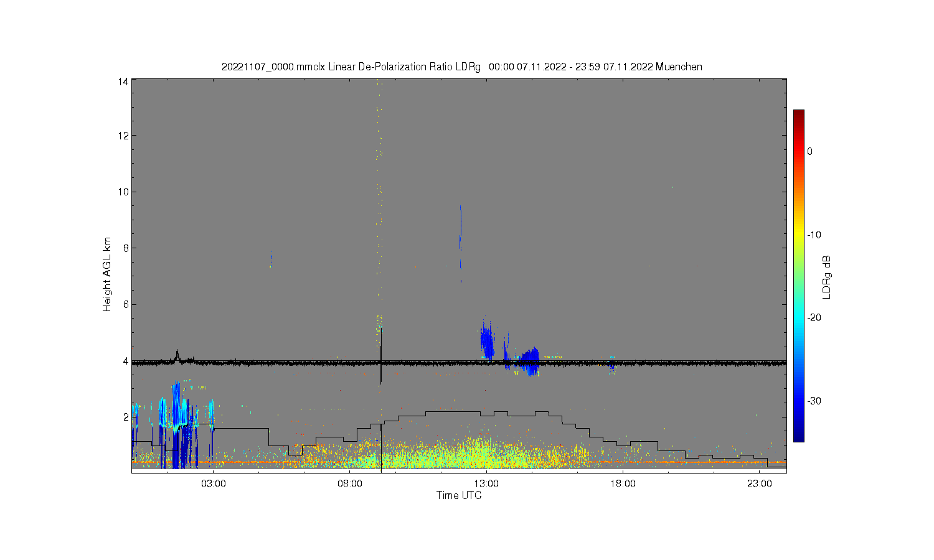Click the colorbar value 0
The image size is (934, 560).
coord(809,151)
